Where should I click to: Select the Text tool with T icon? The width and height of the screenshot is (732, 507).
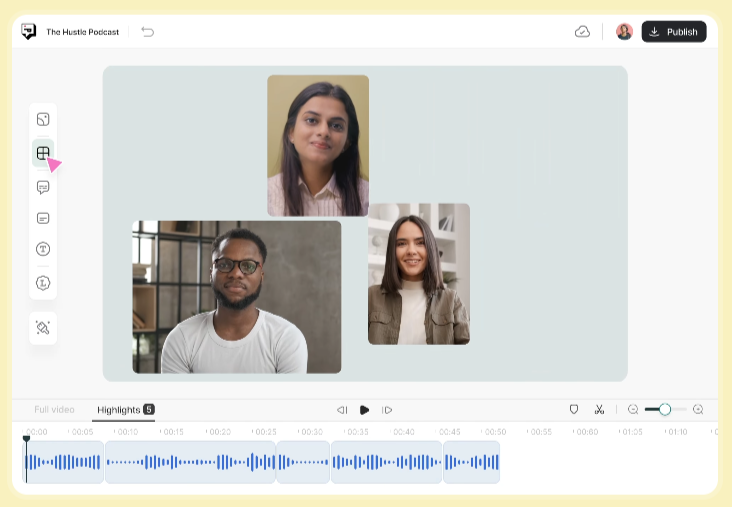43,249
